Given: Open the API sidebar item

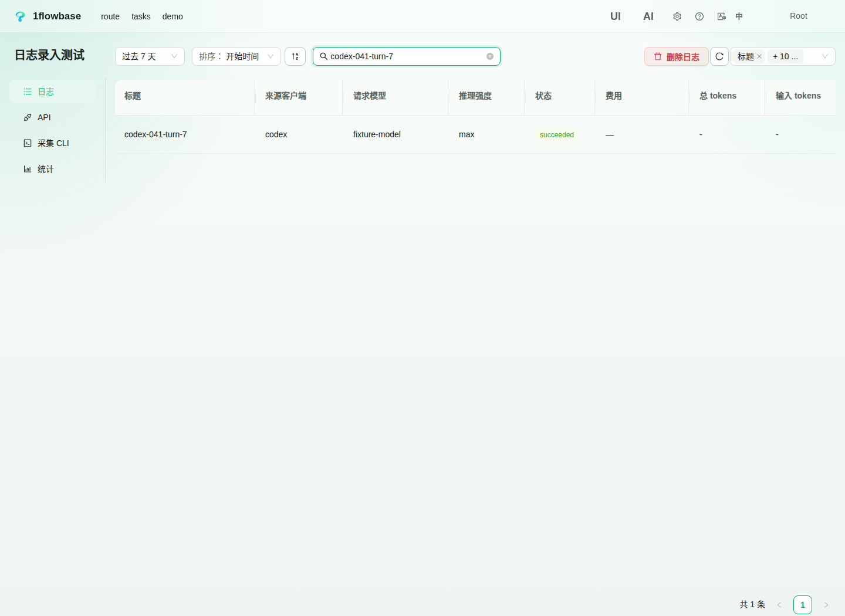Looking at the screenshot, I should tap(52, 117).
